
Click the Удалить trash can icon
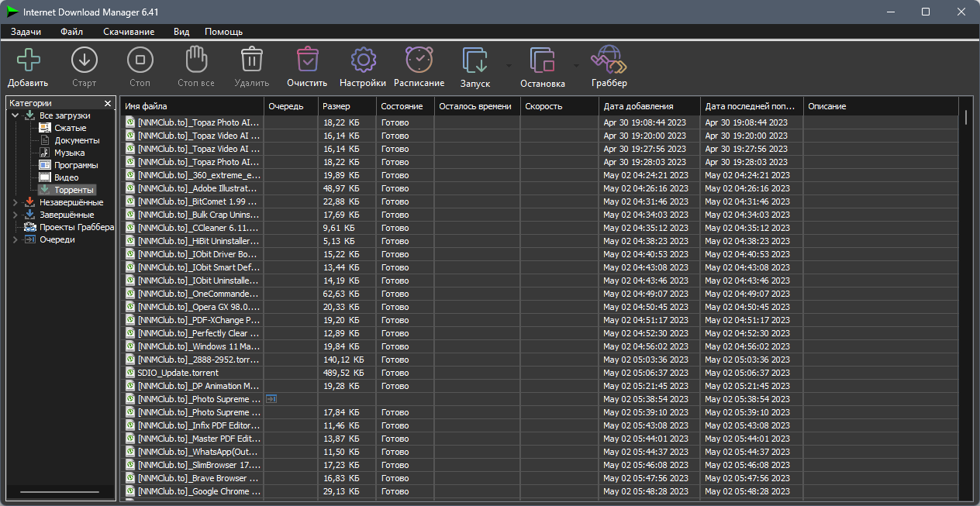(251, 60)
